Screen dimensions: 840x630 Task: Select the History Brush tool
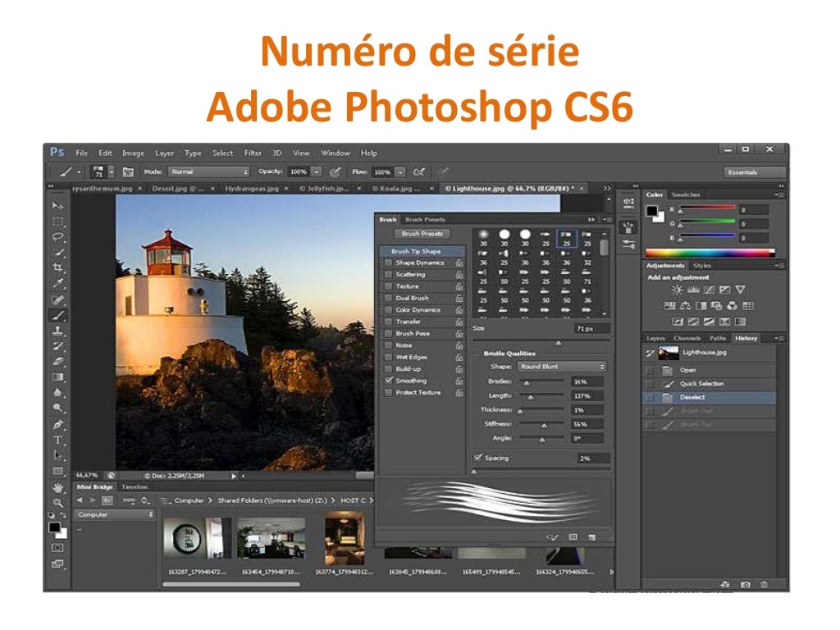(x=58, y=347)
